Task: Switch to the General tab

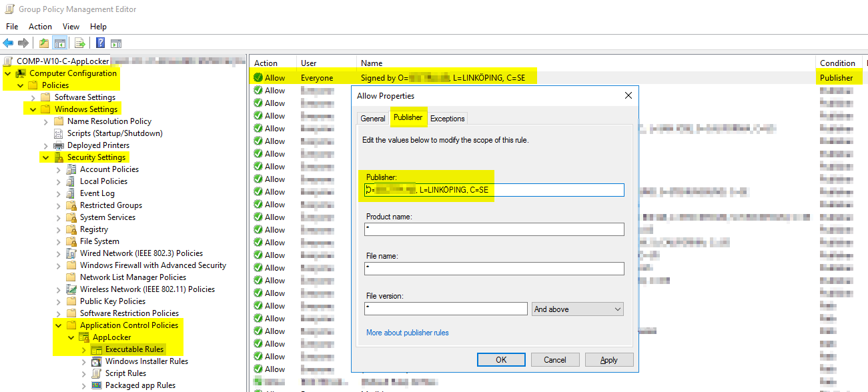Action: [373, 119]
